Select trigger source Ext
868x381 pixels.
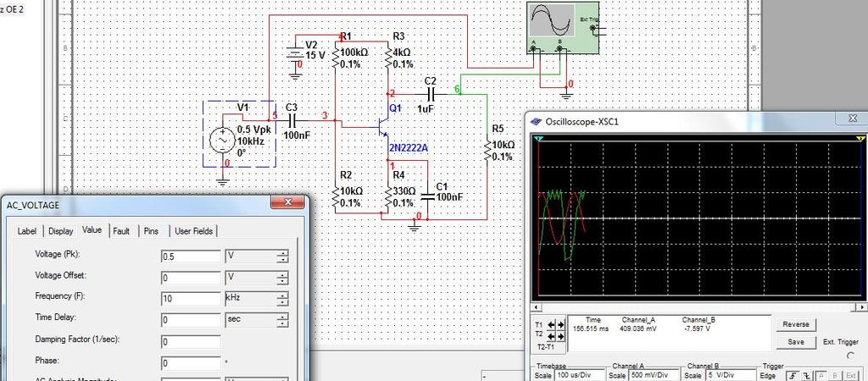tap(850, 376)
